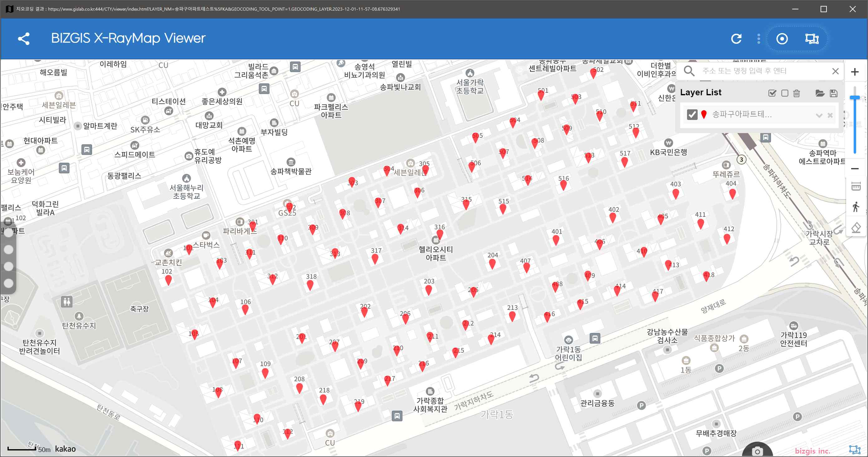Refresh the map viewer
Viewport: 868px width, 457px height.
point(736,39)
